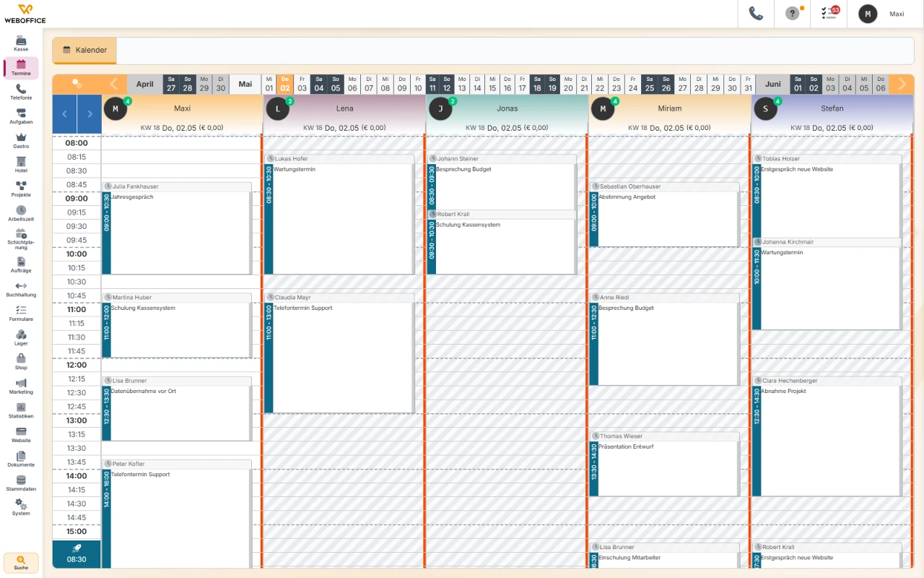
Task: Select the April month label
Action: pyautogui.click(x=145, y=84)
